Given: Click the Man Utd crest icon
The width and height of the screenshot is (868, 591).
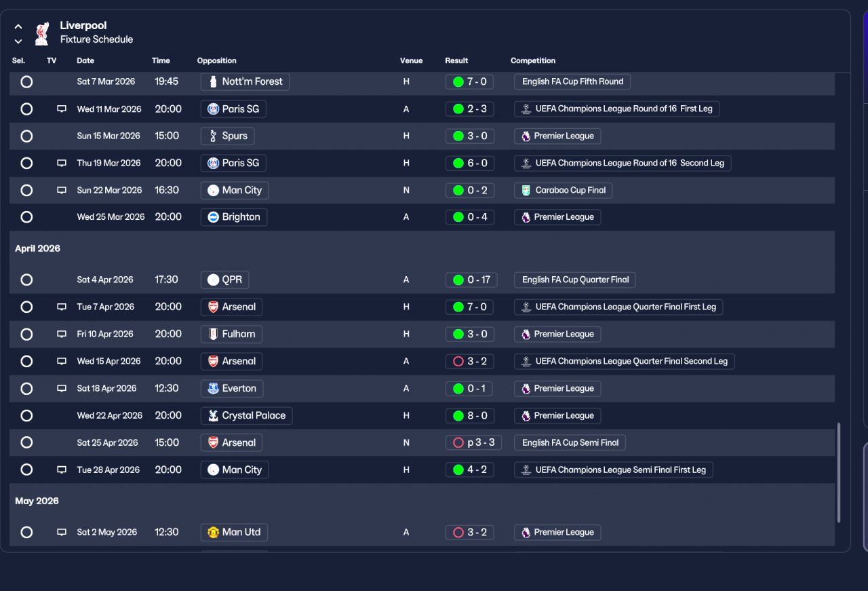Looking at the screenshot, I should (x=213, y=533).
